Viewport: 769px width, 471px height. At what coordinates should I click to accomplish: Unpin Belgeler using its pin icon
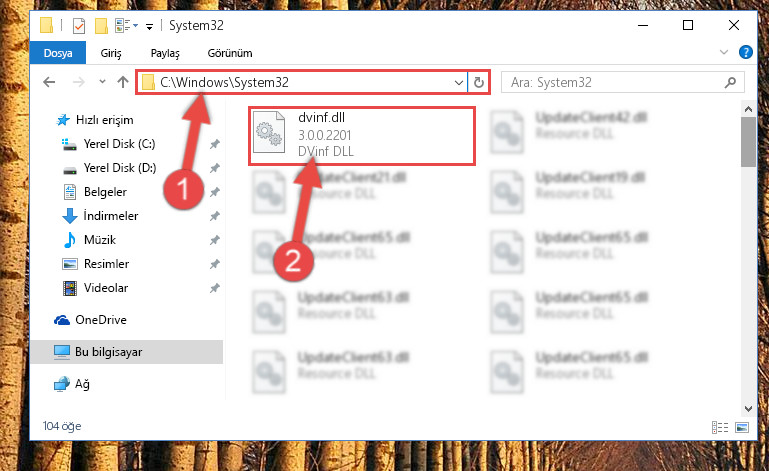tap(214, 192)
